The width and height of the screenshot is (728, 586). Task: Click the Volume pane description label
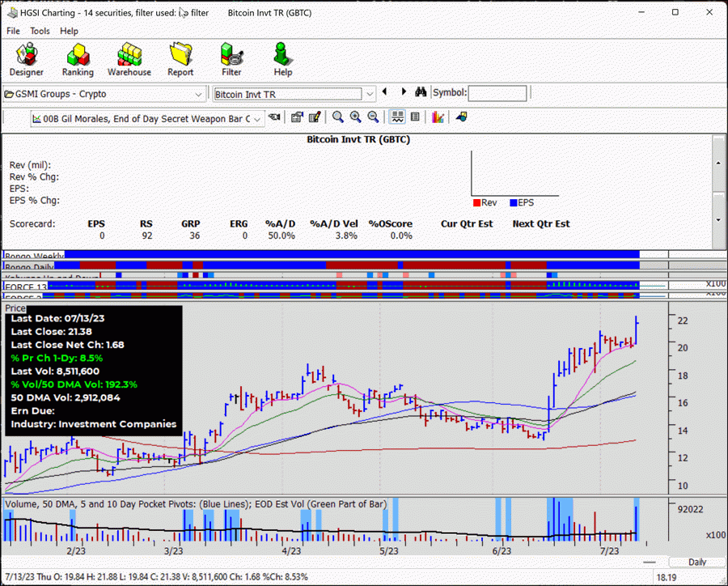(x=195, y=504)
